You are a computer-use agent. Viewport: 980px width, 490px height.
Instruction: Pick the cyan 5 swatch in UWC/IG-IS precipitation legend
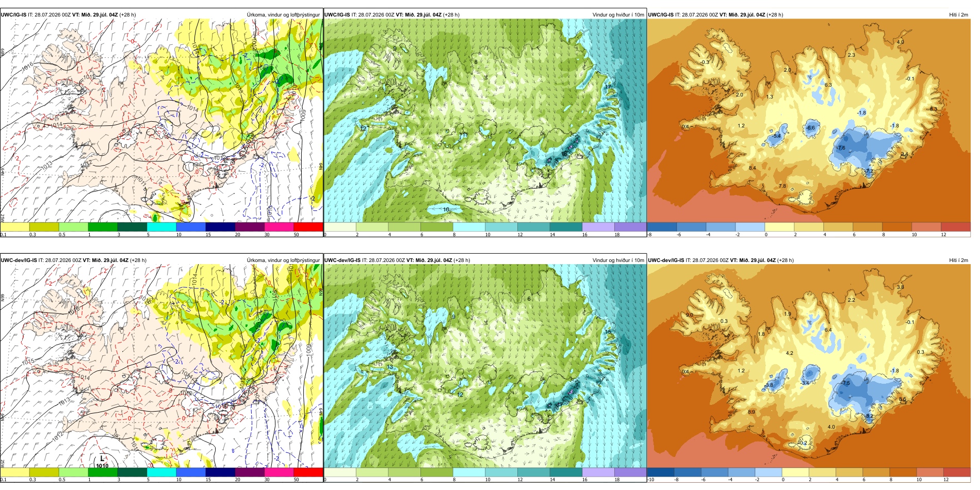point(161,227)
